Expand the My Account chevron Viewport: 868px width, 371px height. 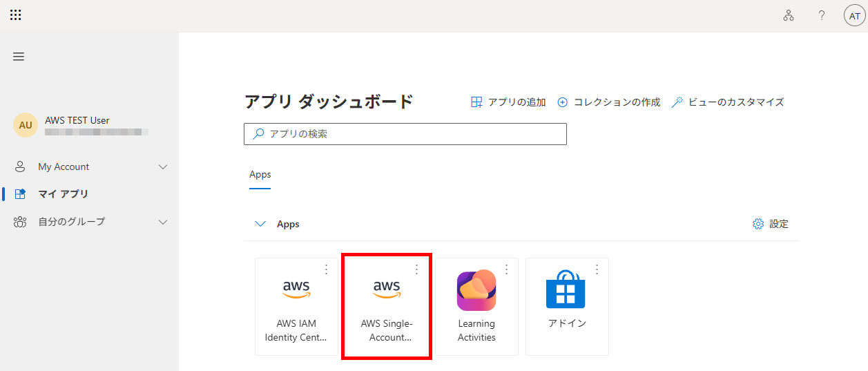[x=163, y=167]
